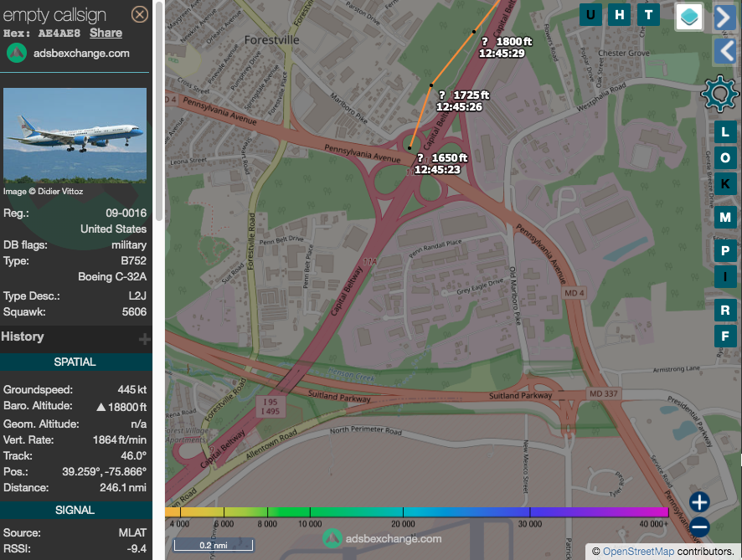742x560 pixels.
Task: Click the MD 4 road shield
Action: [575, 293]
